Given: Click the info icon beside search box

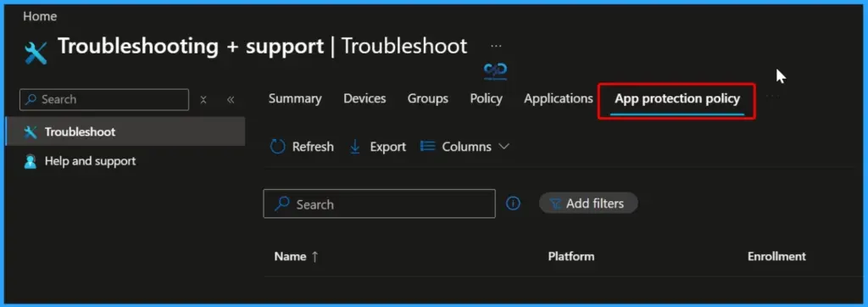Looking at the screenshot, I should (513, 204).
